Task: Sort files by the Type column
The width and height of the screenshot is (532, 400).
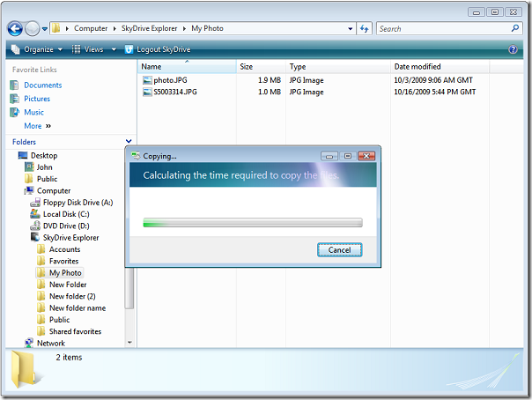Action: click(x=338, y=66)
